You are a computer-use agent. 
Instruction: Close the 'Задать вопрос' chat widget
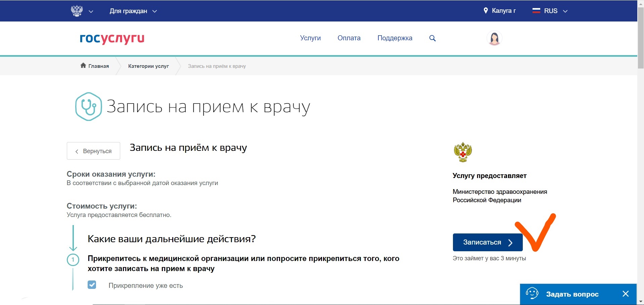point(625,294)
